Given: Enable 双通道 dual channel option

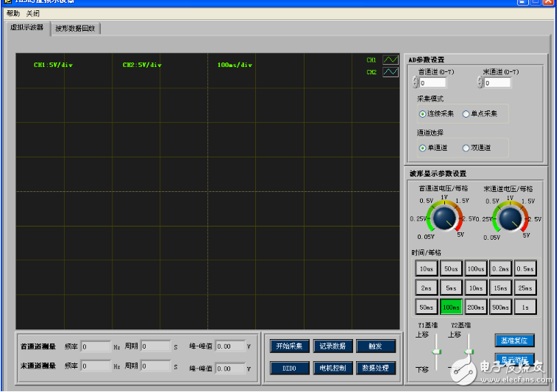Looking at the screenshot, I should [466, 148].
